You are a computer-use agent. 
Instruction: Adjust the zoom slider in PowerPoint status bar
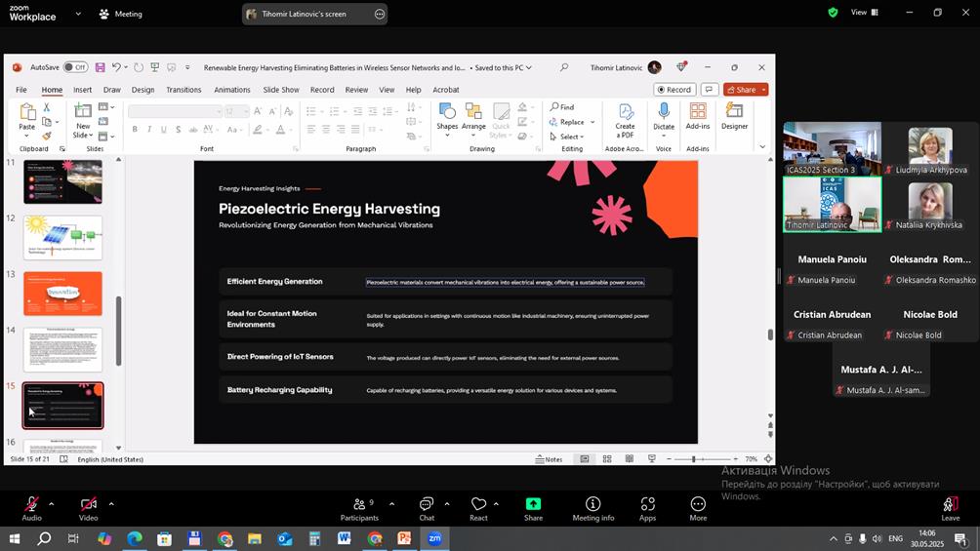pos(693,459)
